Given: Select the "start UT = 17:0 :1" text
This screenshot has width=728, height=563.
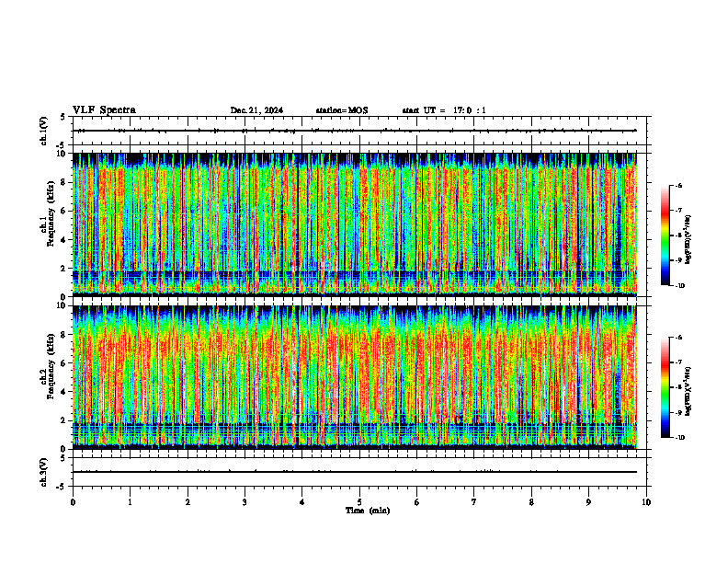Looking at the screenshot, I should (x=444, y=110).
